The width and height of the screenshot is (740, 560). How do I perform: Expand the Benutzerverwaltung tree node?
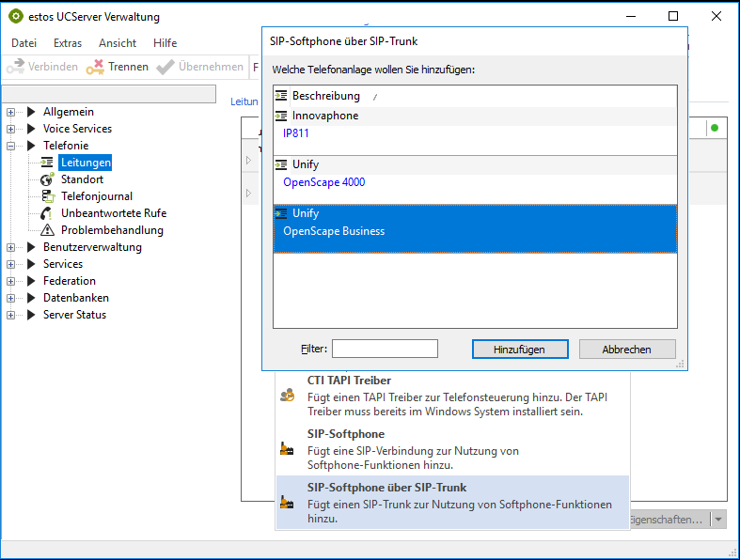[x=11, y=247]
